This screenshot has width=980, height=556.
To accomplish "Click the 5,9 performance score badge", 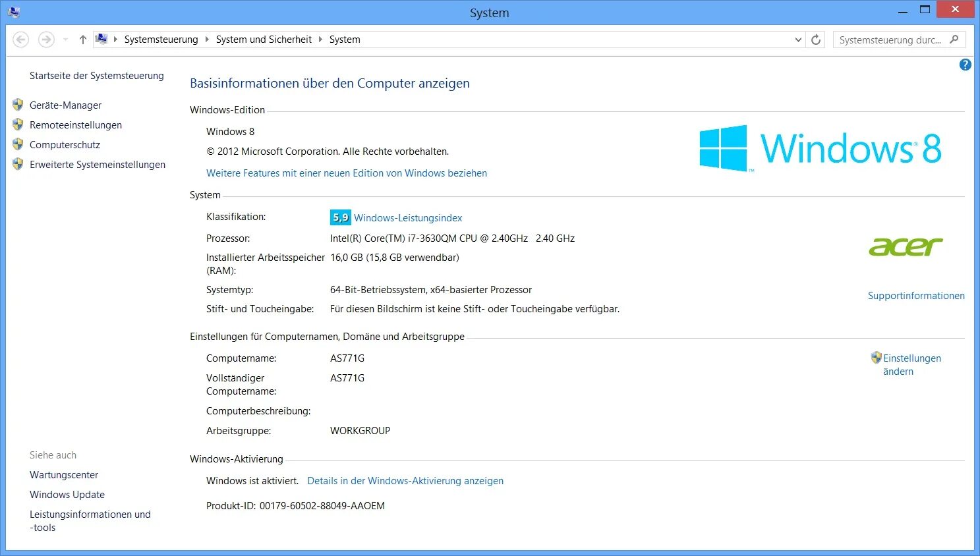I will click(340, 217).
